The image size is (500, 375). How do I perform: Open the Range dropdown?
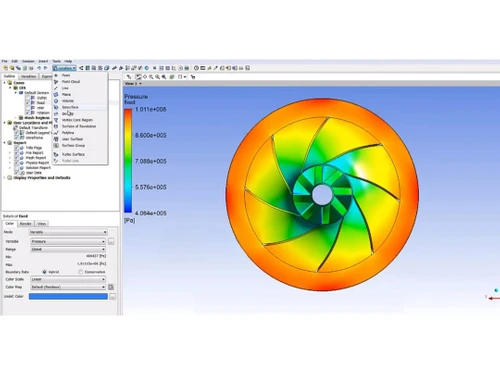click(68, 249)
